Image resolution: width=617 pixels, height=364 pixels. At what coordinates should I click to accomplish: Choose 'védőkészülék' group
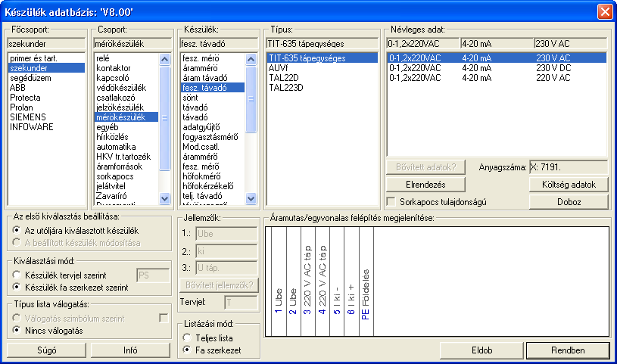tap(126, 88)
